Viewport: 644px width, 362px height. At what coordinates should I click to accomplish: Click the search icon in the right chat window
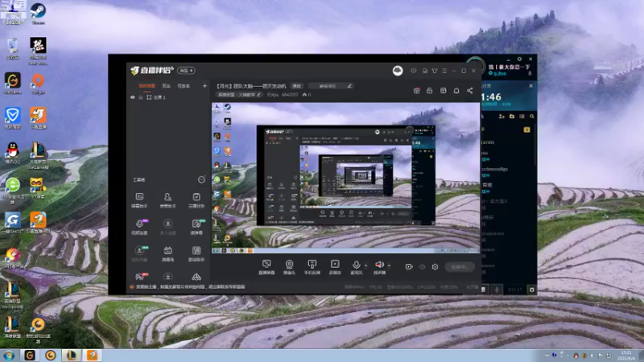(x=532, y=117)
